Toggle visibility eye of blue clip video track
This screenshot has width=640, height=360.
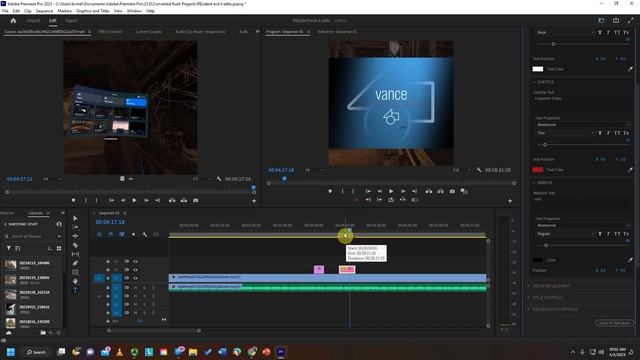click(x=135, y=278)
